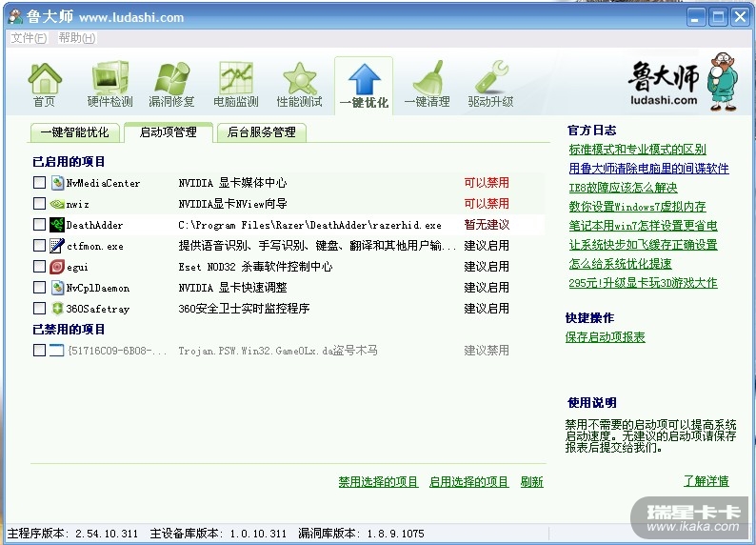Open the 文件(F) menu
Screen dimensions: 756x545
29,38
